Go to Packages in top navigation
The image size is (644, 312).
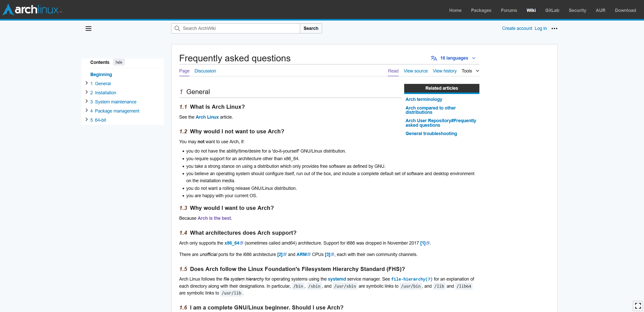click(481, 10)
